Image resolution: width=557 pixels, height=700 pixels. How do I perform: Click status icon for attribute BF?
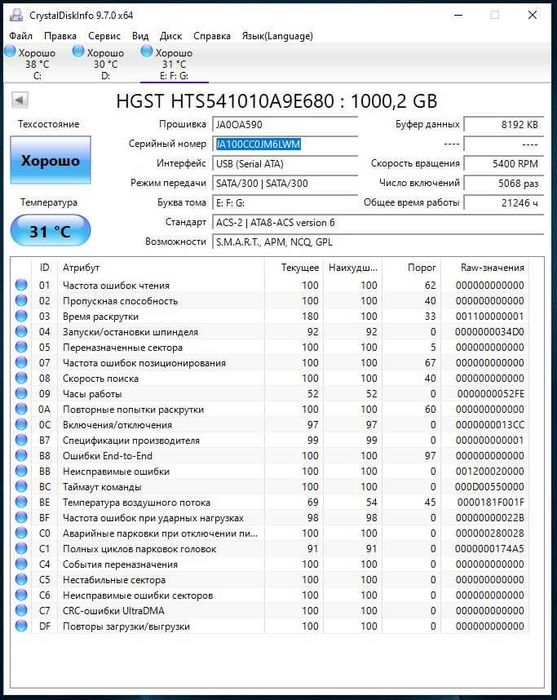coord(21,517)
